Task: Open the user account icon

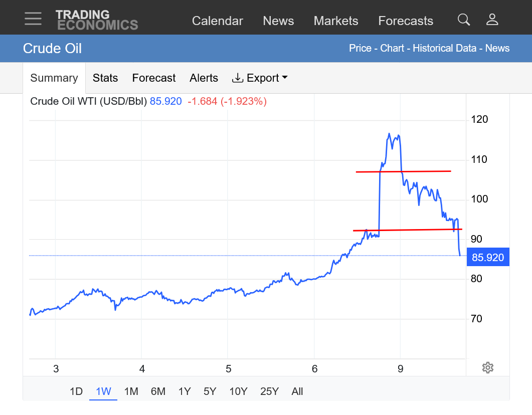Action: point(492,20)
